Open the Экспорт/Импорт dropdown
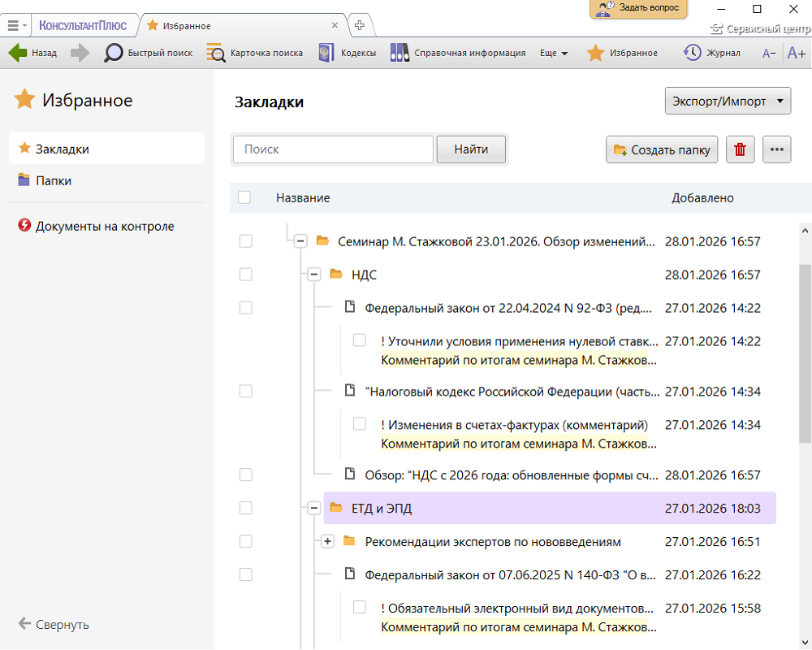812x650 pixels. [728, 102]
